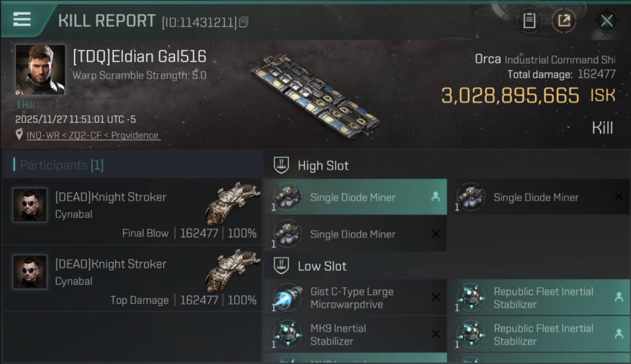Click the High Slot section icon
631x364 pixels.
pos(282,165)
